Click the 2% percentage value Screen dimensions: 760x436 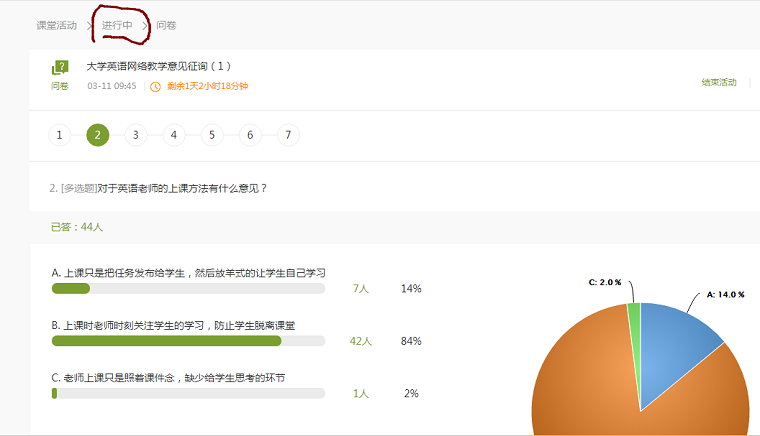click(x=411, y=393)
